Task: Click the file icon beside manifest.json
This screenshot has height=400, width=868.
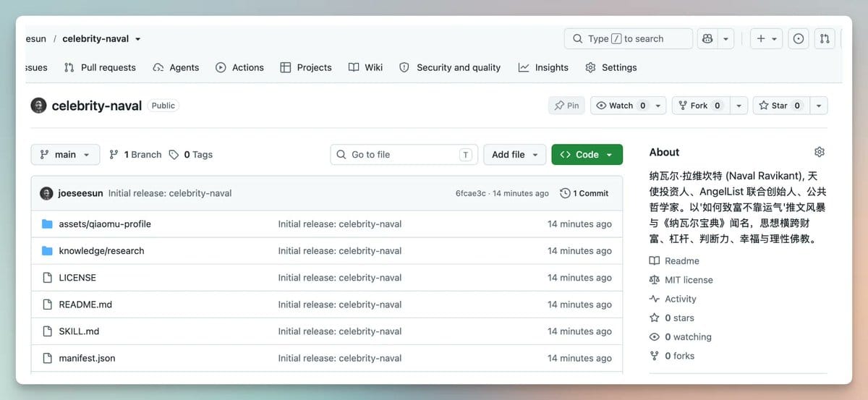Action: coord(47,358)
